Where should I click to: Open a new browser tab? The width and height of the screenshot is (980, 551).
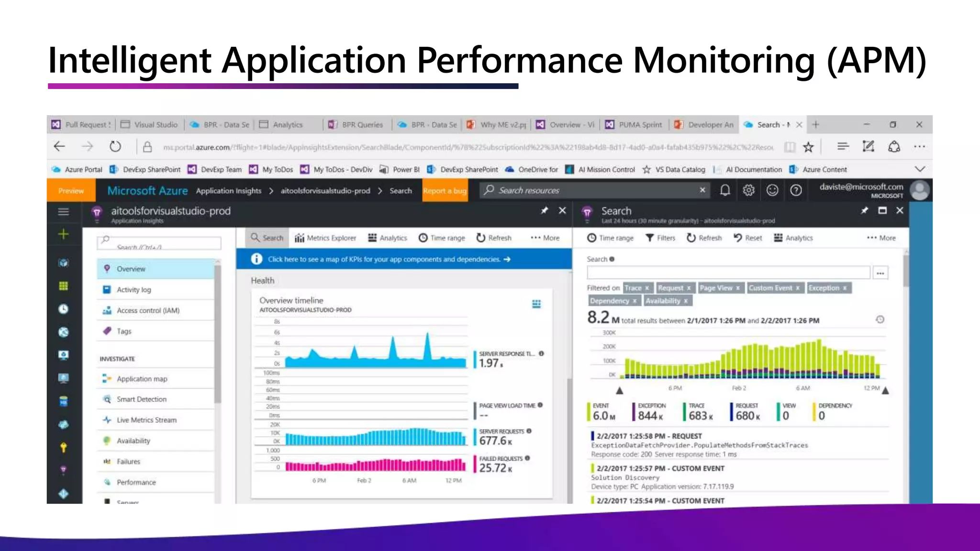(816, 124)
